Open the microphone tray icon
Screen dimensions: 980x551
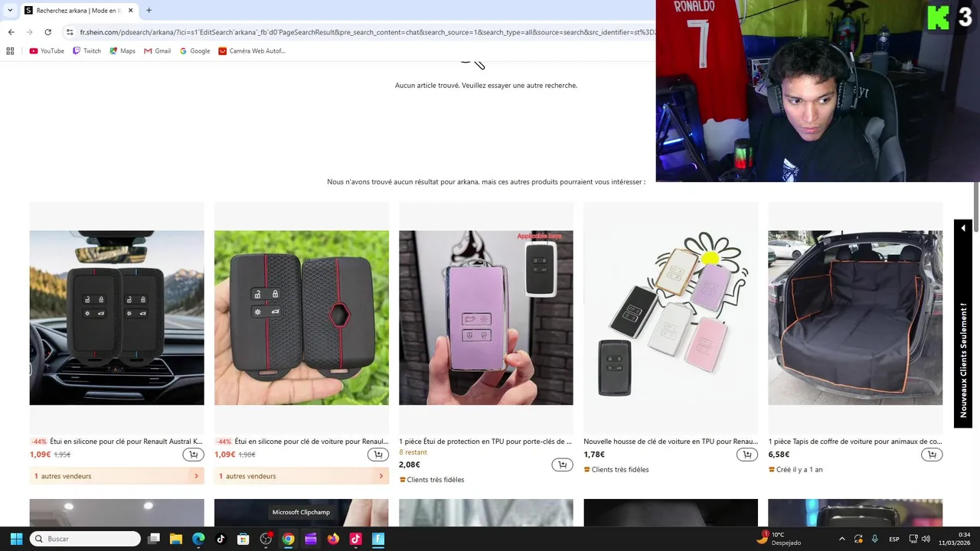tap(875, 539)
